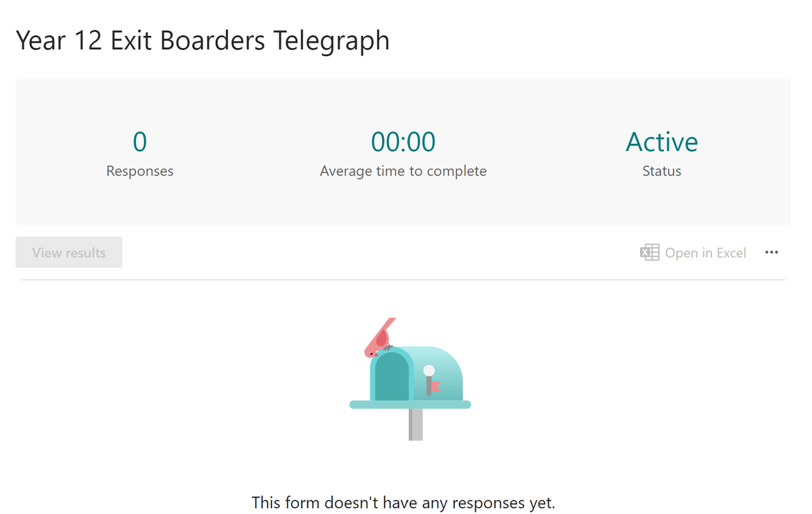The height and width of the screenshot is (514, 812).
Task: Click the pink bird on the mailbox
Action: 378,340
